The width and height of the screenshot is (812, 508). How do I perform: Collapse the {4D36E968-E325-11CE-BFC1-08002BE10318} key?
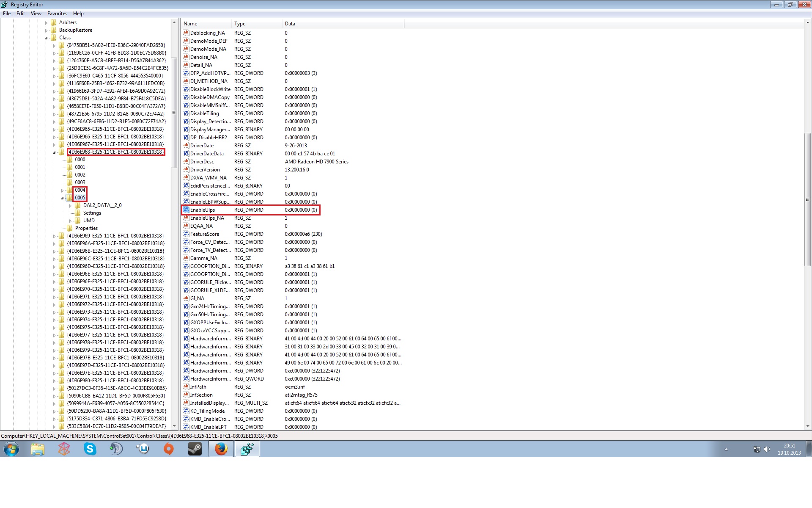point(54,152)
